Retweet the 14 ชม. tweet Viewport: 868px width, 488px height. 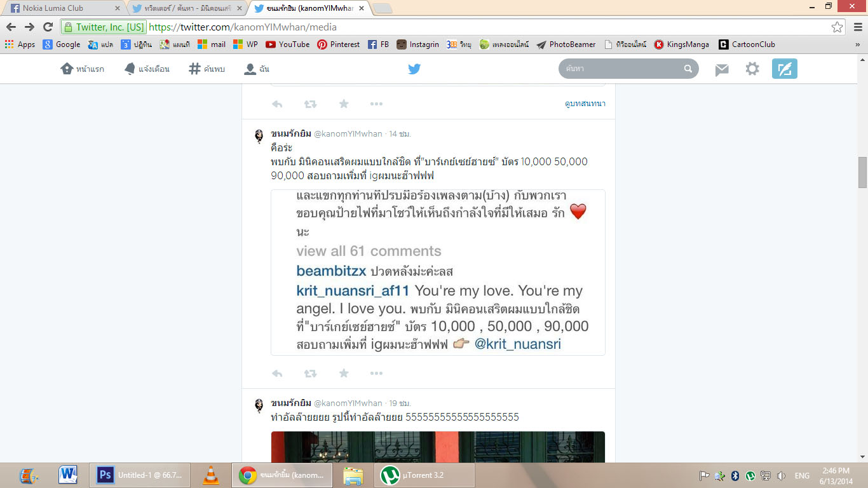click(x=310, y=374)
